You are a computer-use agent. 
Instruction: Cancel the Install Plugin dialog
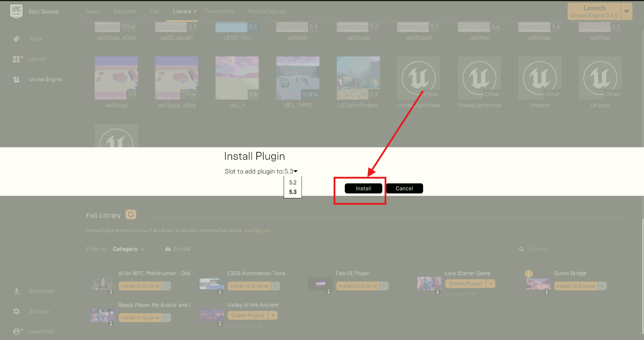click(404, 189)
